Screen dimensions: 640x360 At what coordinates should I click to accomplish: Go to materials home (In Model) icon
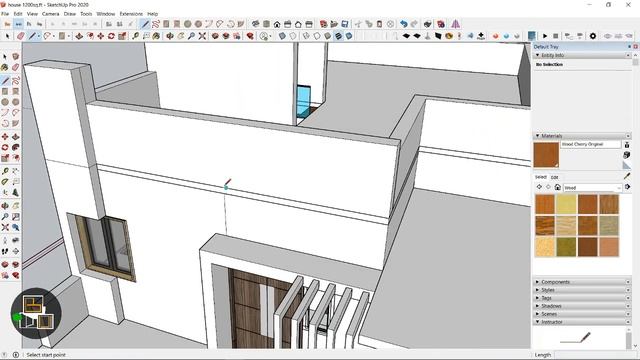558,187
